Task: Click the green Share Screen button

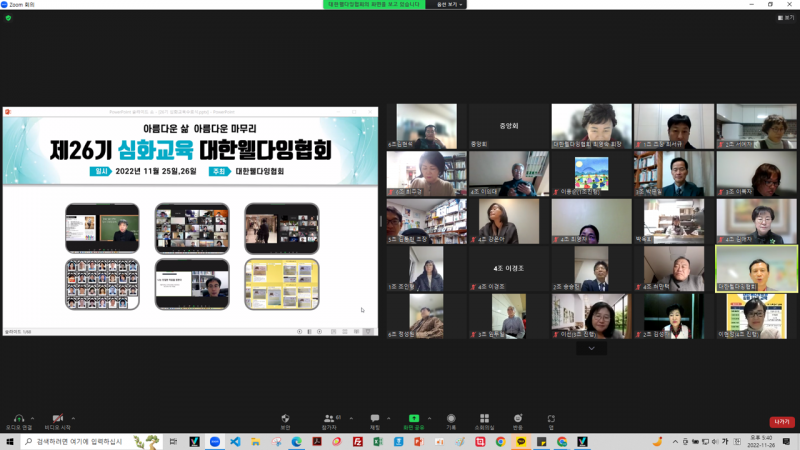Action: [x=413, y=420]
